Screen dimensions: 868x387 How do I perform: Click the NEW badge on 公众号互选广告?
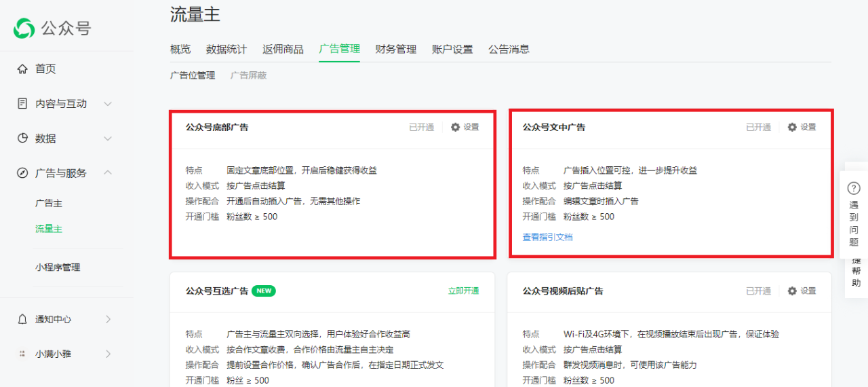click(264, 291)
